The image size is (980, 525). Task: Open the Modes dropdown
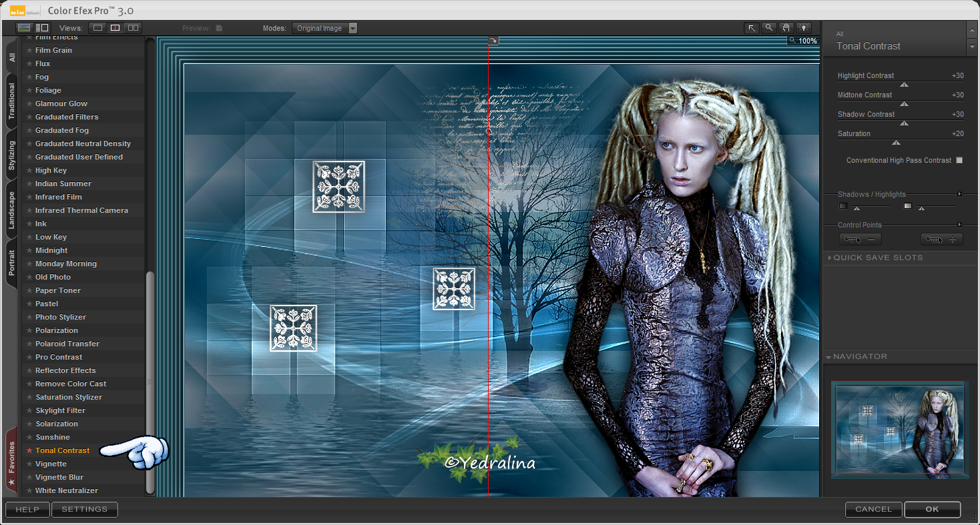coord(325,28)
